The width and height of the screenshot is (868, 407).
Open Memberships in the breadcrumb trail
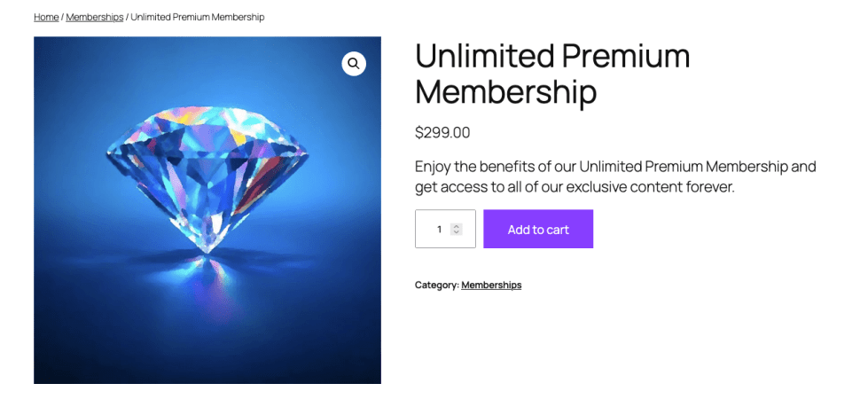[95, 17]
